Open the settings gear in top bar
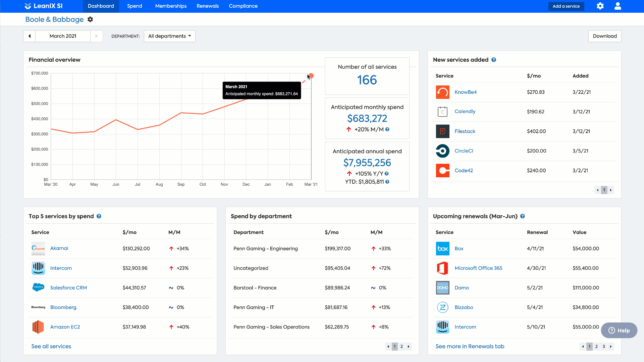The height and width of the screenshot is (362, 644). (600, 6)
